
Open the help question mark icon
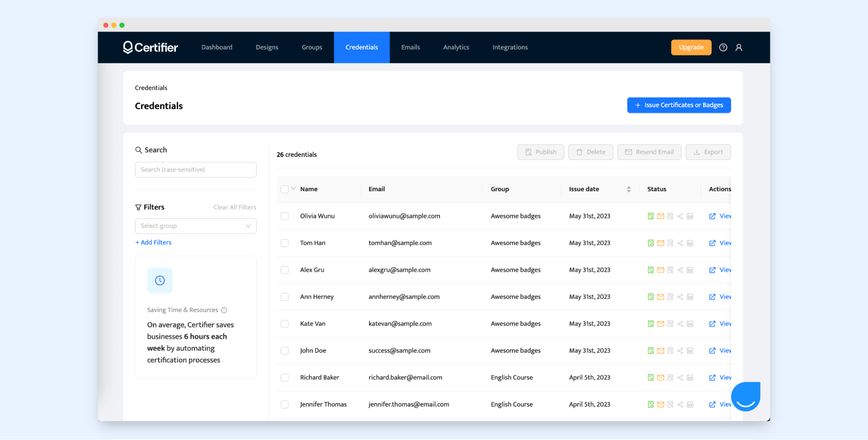pyautogui.click(x=723, y=47)
